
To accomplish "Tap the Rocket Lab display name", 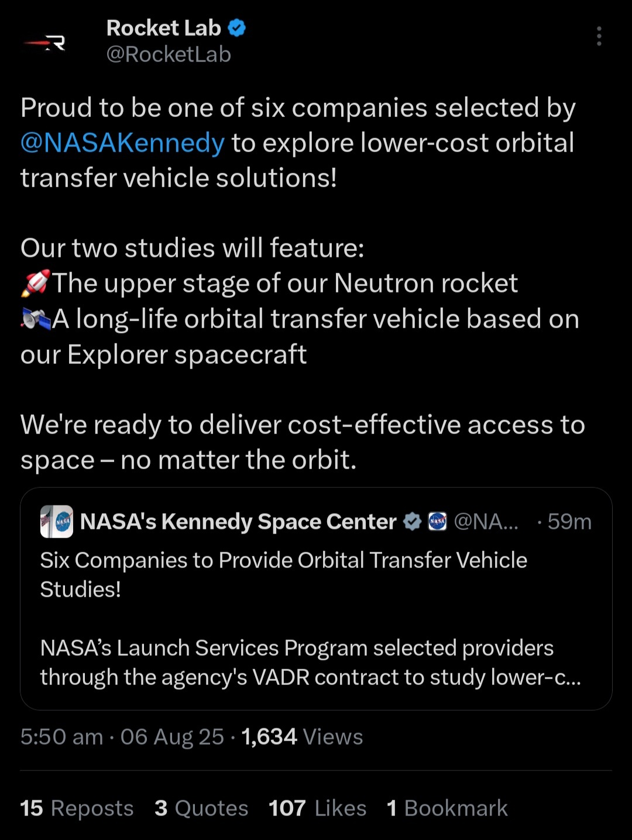I will 163,27.
